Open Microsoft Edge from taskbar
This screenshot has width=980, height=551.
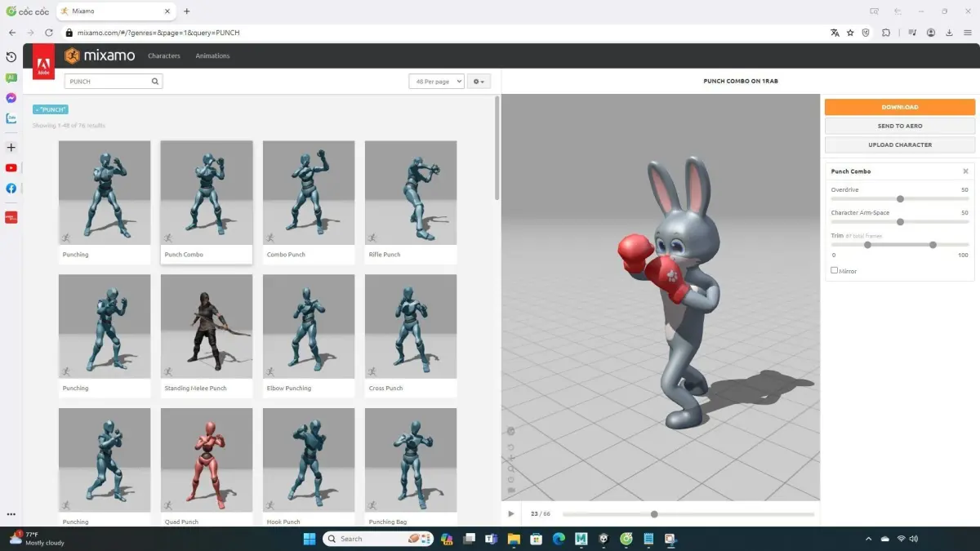(x=559, y=539)
